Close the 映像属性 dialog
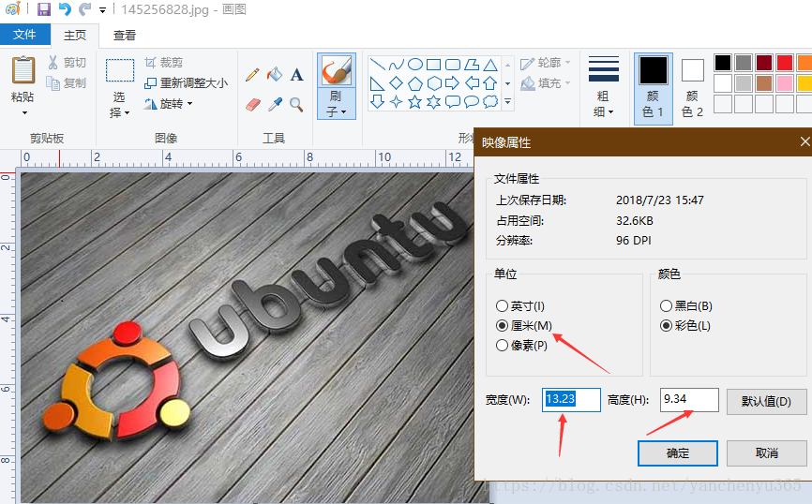The height and width of the screenshot is (504, 812). click(804, 141)
